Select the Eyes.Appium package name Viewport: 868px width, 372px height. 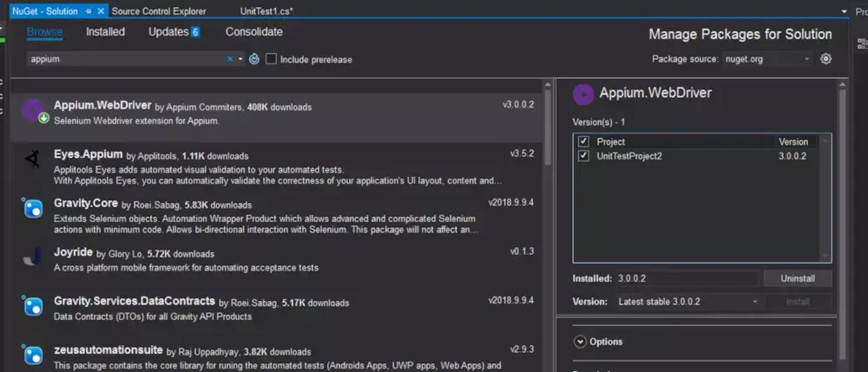coord(88,154)
